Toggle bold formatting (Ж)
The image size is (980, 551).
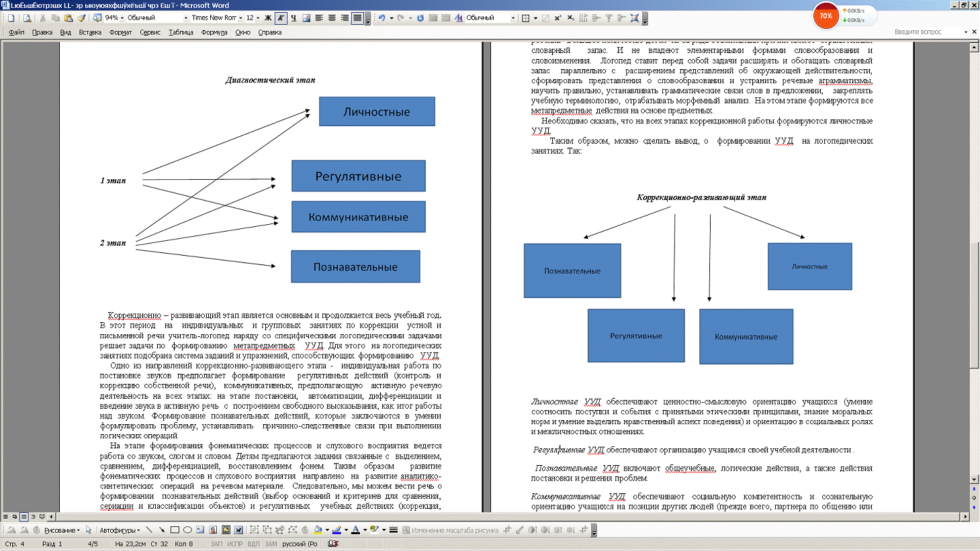click(268, 18)
